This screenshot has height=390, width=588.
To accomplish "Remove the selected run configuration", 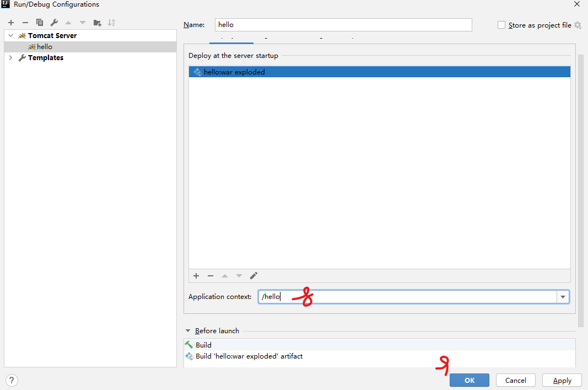I will tap(25, 23).
